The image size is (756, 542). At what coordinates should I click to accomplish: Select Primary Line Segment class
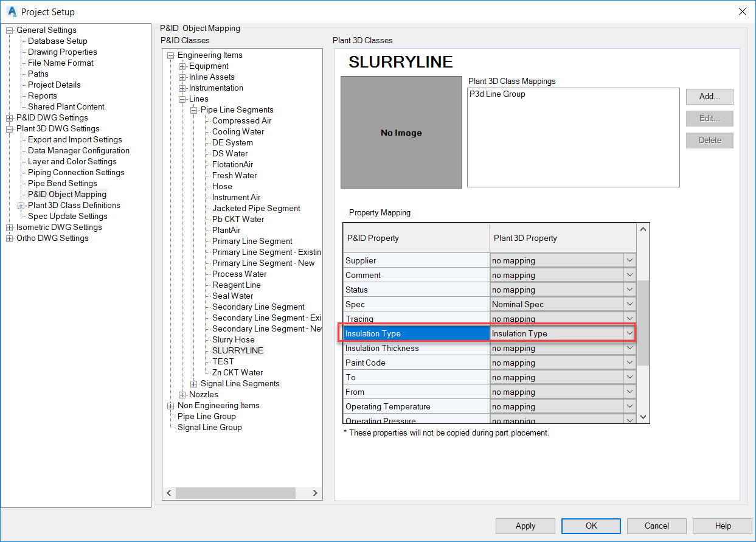252,241
